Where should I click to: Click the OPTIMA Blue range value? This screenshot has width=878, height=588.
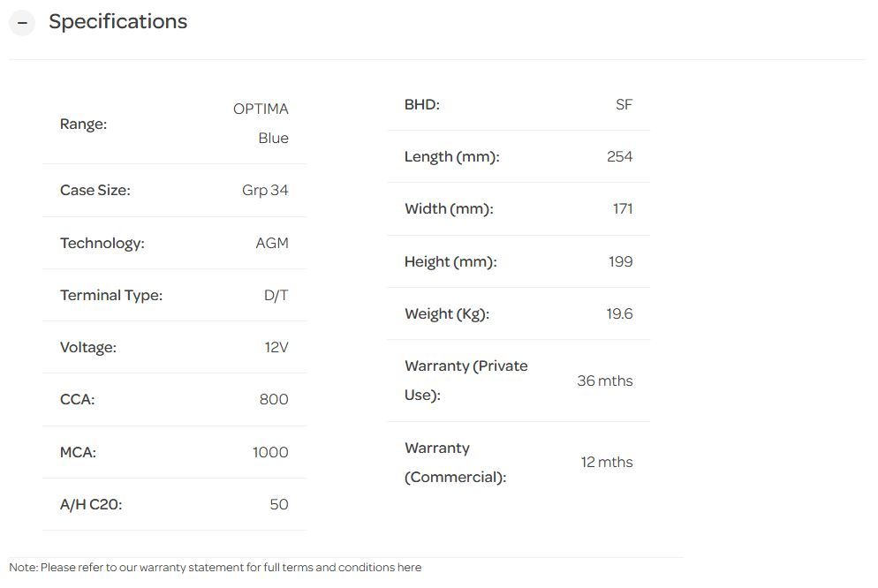click(261, 124)
